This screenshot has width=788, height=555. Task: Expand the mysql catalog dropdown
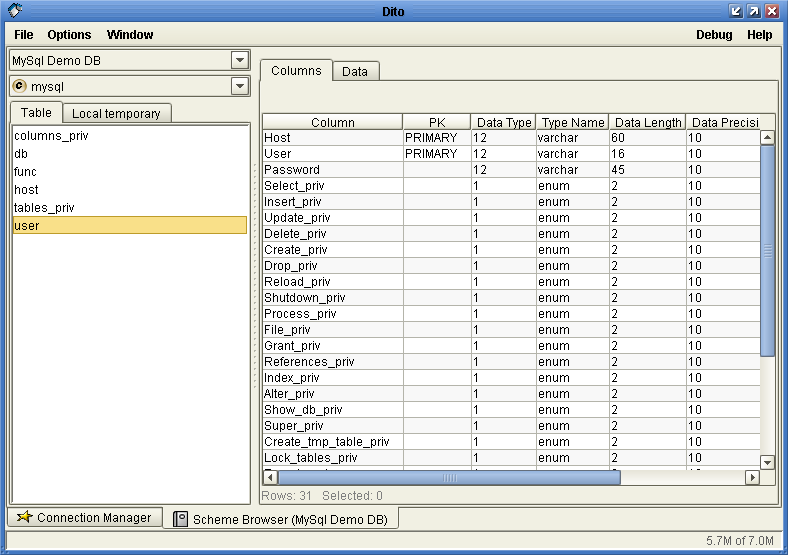[239, 86]
